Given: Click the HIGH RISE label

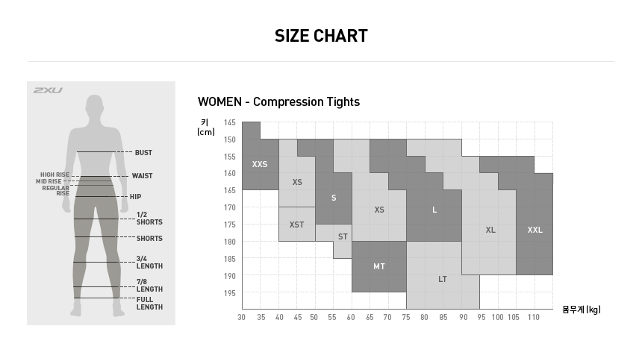Looking at the screenshot, I should [x=54, y=175].
